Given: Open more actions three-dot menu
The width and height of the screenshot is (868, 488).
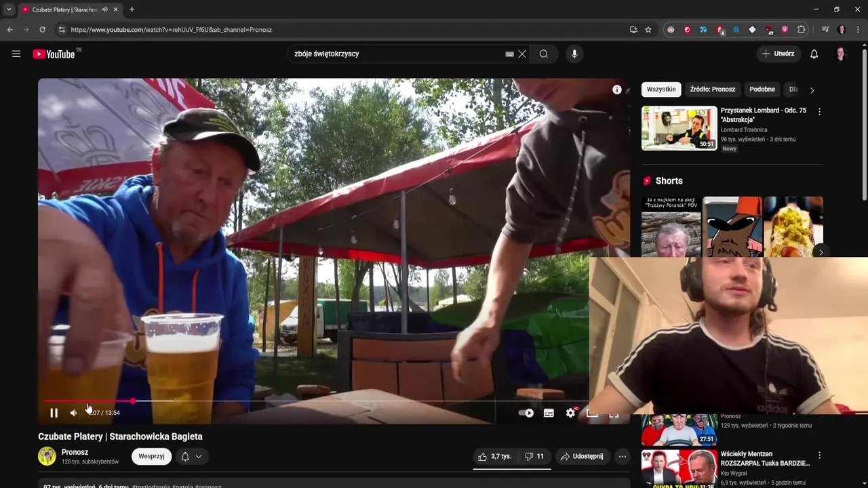Looking at the screenshot, I should [x=622, y=457].
